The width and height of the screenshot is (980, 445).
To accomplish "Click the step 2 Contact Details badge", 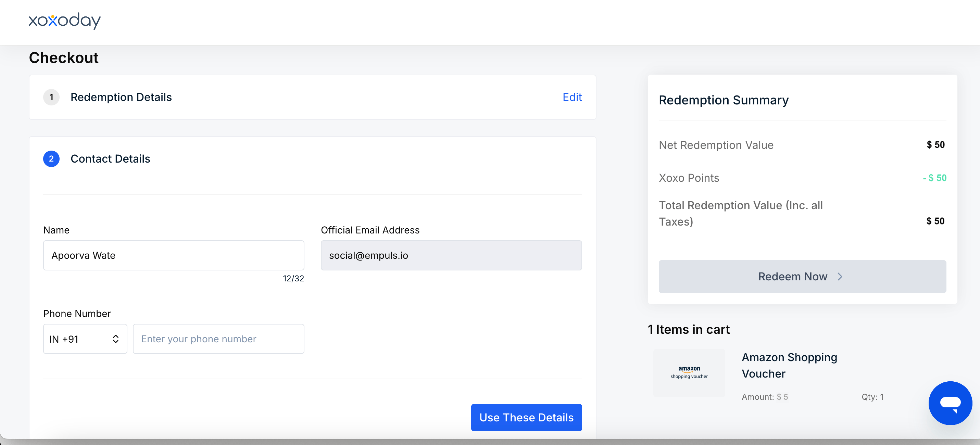I will click(x=51, y=158).
